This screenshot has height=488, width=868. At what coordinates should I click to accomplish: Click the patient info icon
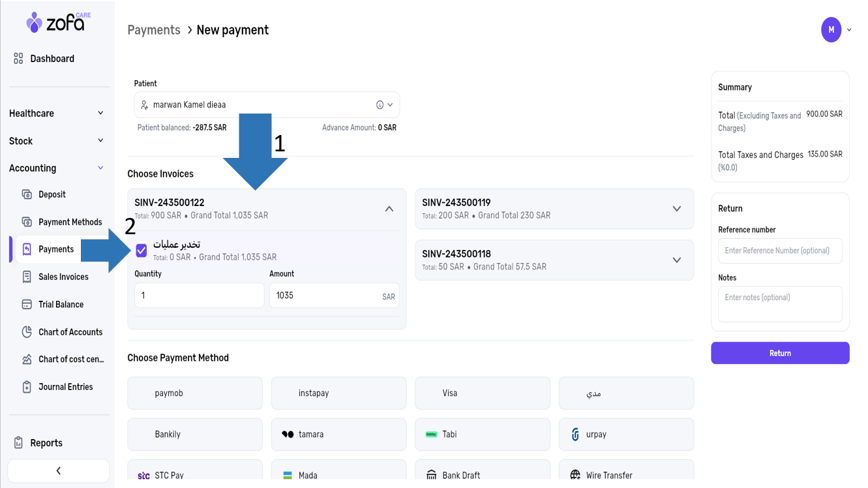(x=380, y=105)
